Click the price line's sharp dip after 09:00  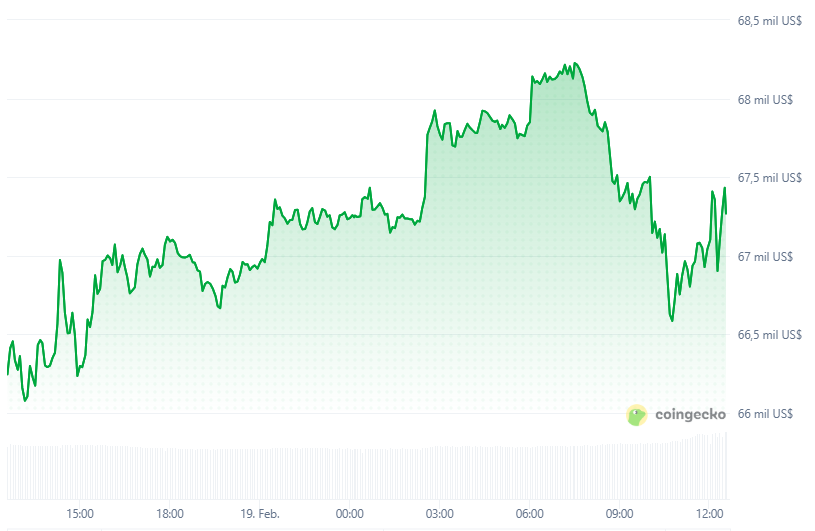pos(672,320)
